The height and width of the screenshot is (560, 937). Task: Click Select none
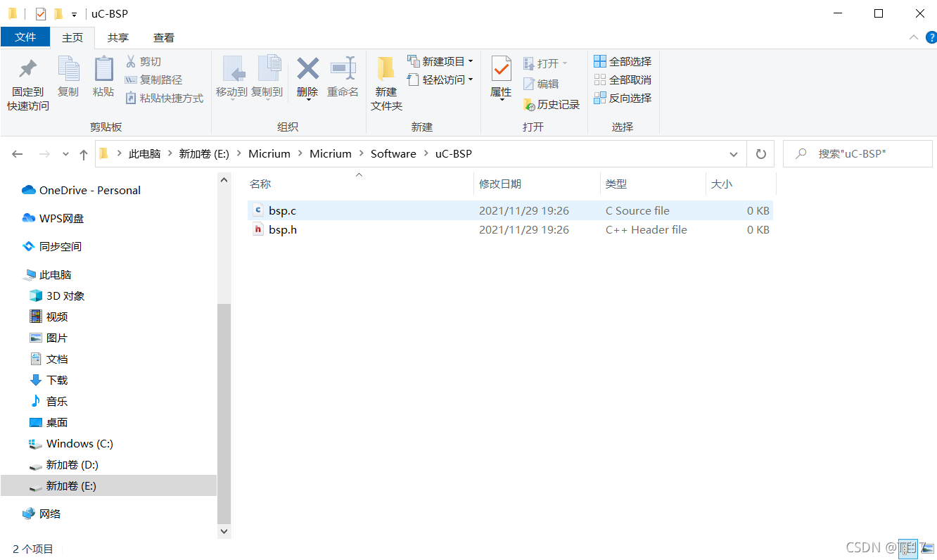click(x=623, y=80)
